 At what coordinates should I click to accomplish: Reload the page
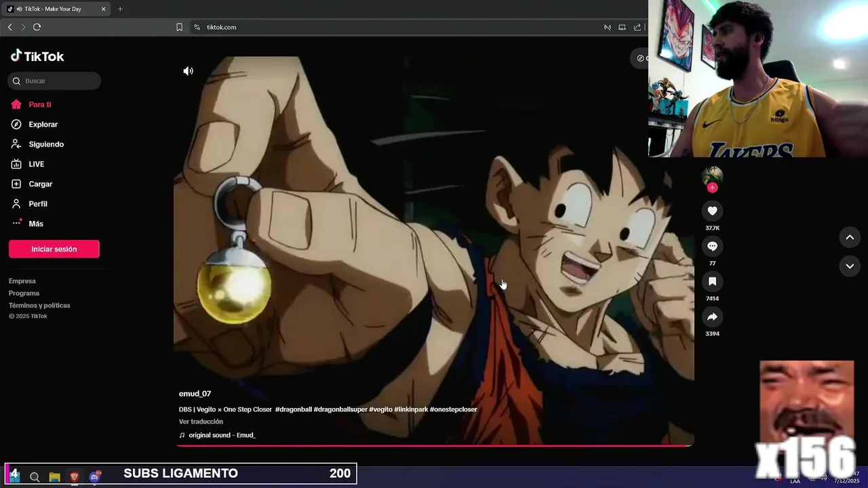click(x=37, y=27)
